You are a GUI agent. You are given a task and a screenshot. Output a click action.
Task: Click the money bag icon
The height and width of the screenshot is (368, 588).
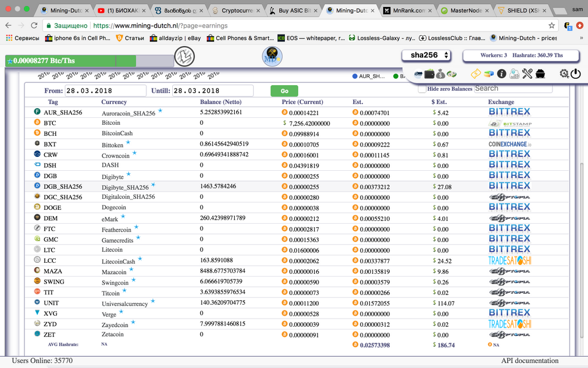click(x=440, y=74)
